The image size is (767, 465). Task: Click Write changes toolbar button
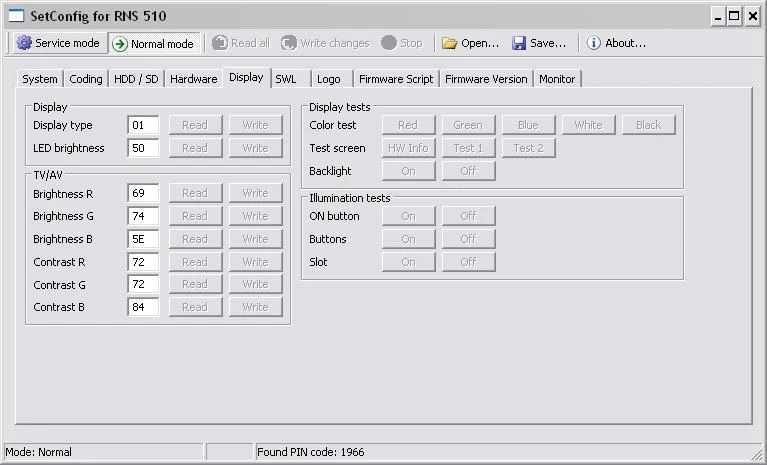coord(325,43)
